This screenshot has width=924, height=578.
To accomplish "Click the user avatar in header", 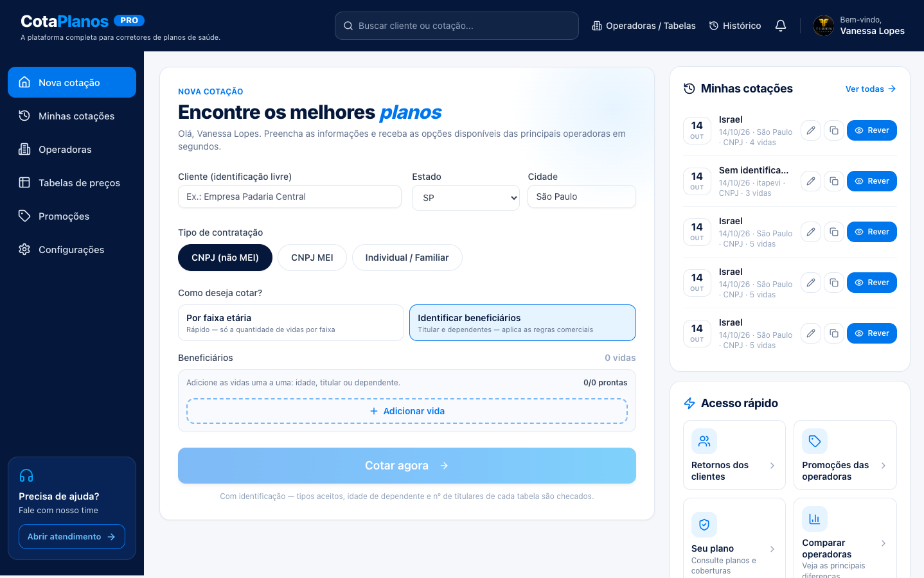I will click(x=824, y=26).
